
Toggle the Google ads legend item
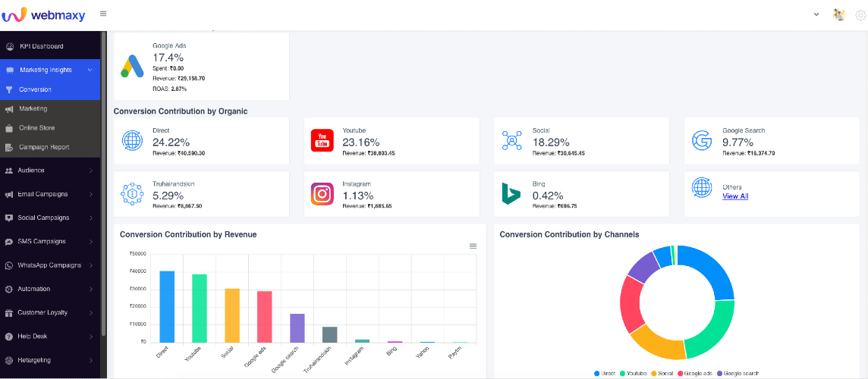coord(695,374)
